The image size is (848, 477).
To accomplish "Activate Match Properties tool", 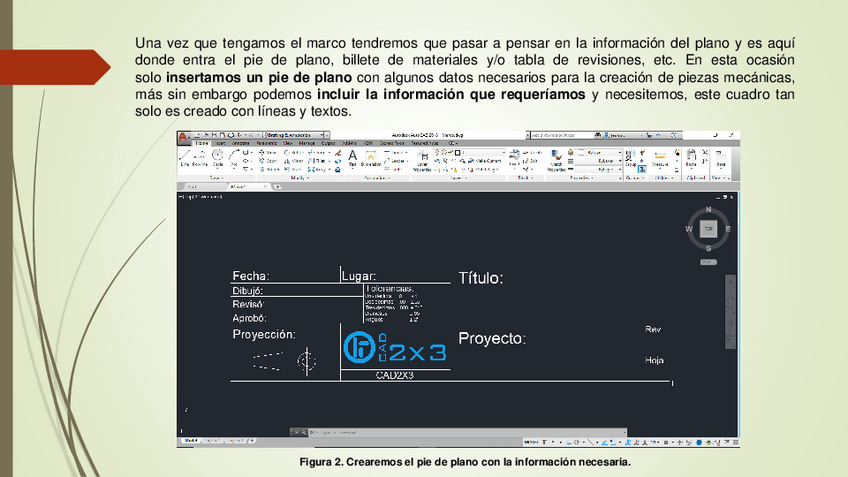I will (556, 161).
